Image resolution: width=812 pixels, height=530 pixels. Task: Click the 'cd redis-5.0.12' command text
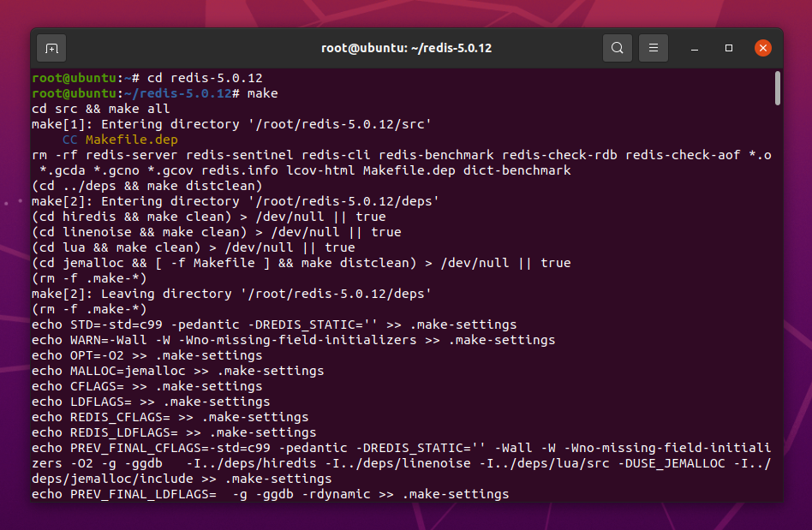click(205, 78)
